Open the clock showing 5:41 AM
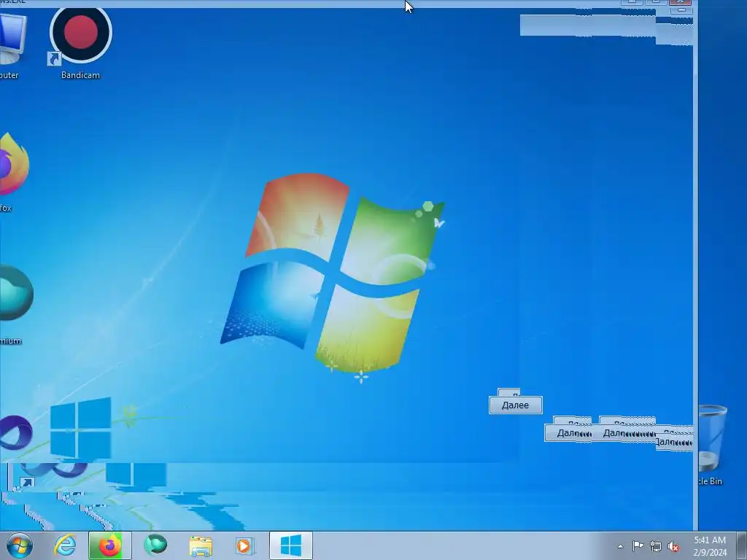 [x=710, y=546]
